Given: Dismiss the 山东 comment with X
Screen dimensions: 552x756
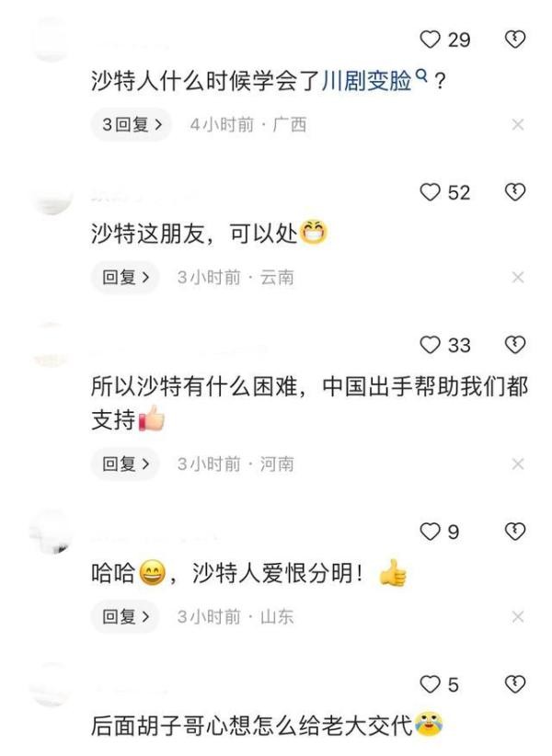Looking at the screenshot, I should (x=518, y=616).
